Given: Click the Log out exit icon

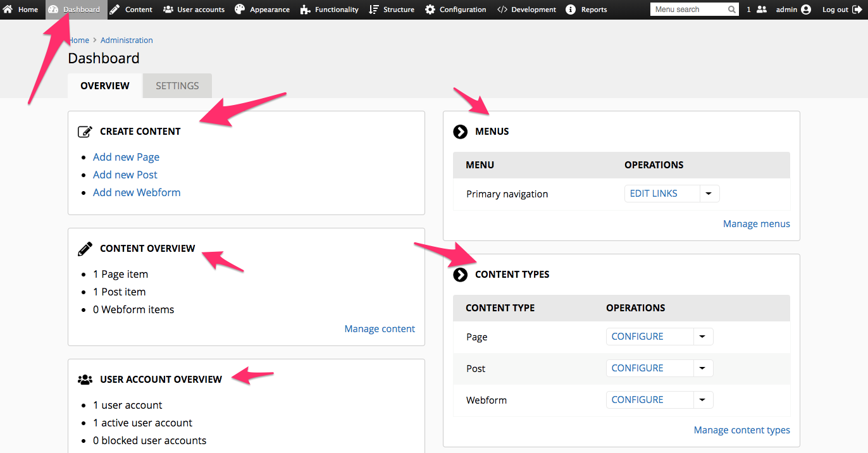Looking at the screenshot, I should coord(857,9).
